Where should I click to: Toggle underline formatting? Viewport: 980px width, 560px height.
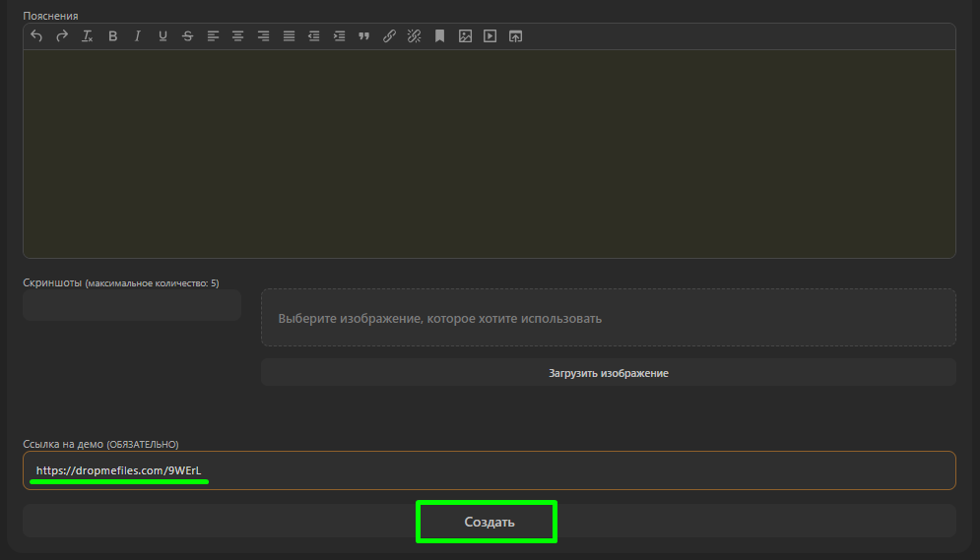click(x=163, y=36)
